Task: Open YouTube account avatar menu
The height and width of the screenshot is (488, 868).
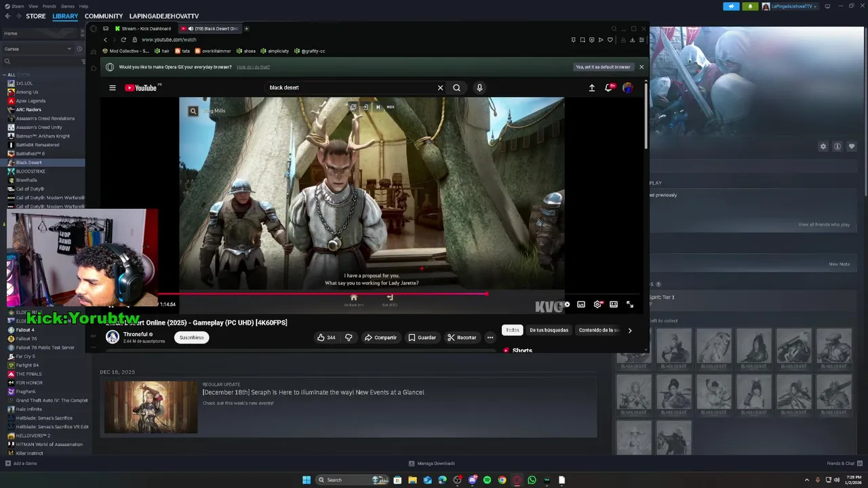Action: tap(628, 87)
